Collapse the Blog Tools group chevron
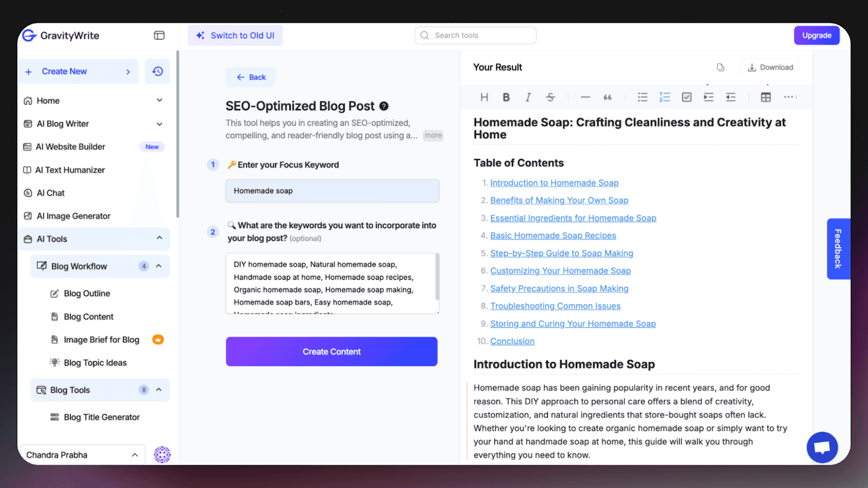868x488 pixels. (159, 390)
